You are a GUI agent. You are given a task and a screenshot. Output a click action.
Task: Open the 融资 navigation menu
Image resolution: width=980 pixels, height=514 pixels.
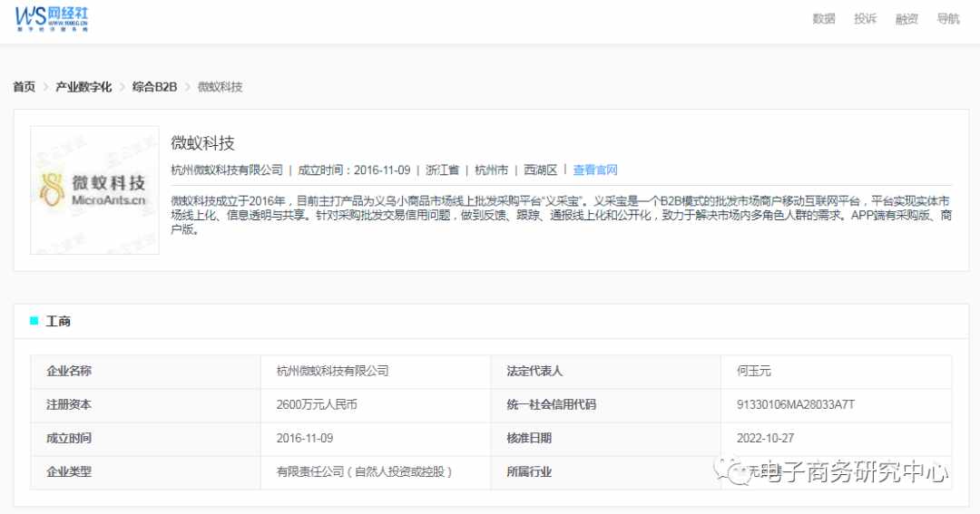tap(906, 19)
